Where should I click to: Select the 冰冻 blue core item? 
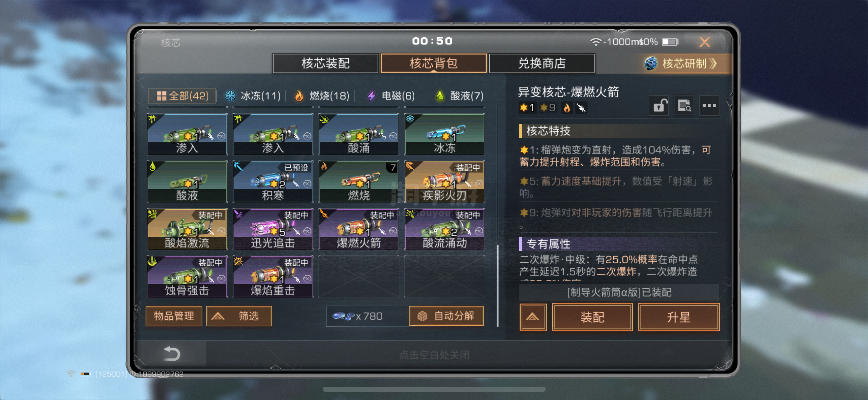[x=445, y=134]
